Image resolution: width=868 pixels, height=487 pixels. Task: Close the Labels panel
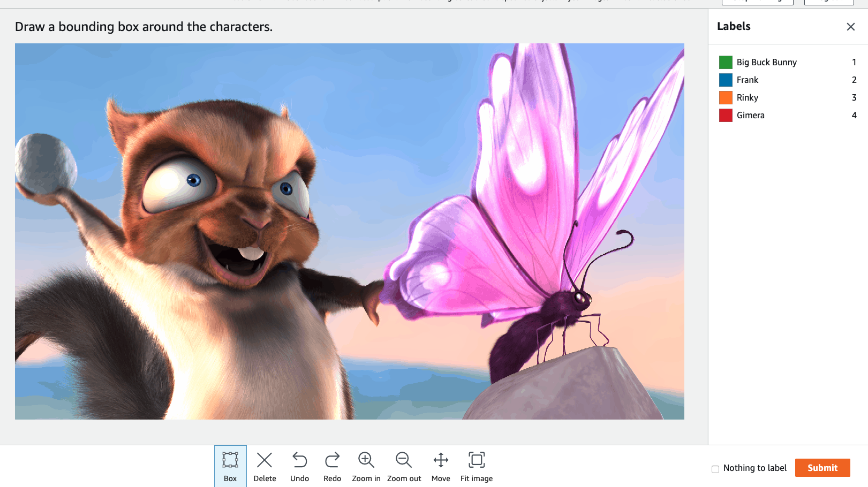pos(850,27)
